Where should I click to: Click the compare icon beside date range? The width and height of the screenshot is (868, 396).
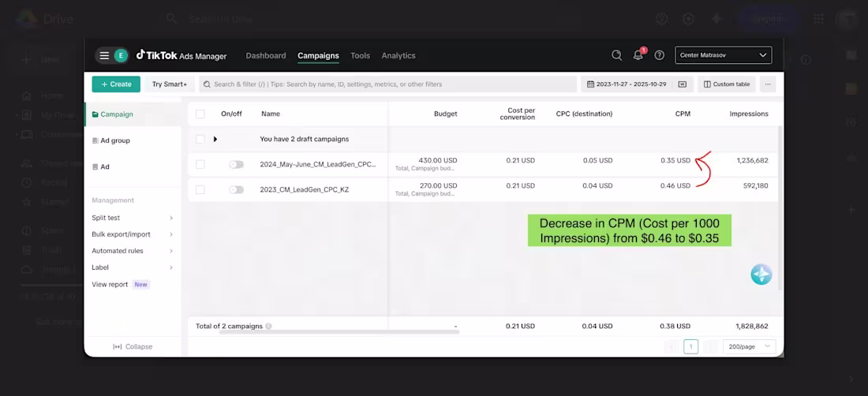coord(683,84)
